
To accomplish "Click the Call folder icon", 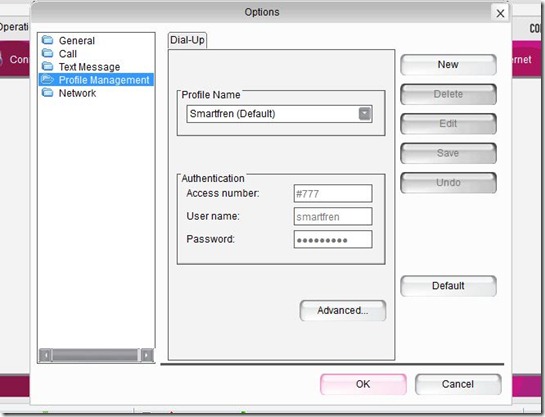I will 47,54.
